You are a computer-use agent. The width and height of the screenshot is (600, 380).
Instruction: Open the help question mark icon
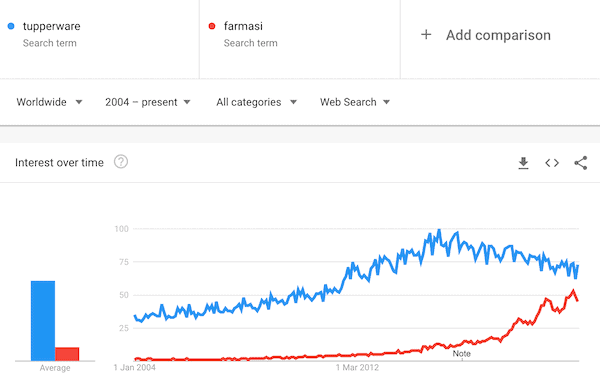point(121,162)
